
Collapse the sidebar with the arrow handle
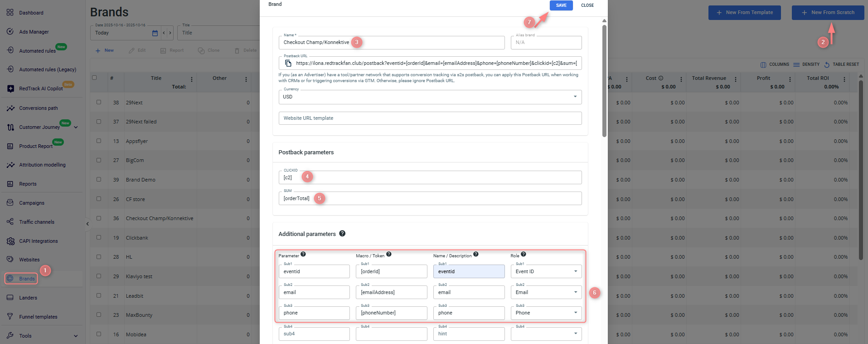[87, 224]
